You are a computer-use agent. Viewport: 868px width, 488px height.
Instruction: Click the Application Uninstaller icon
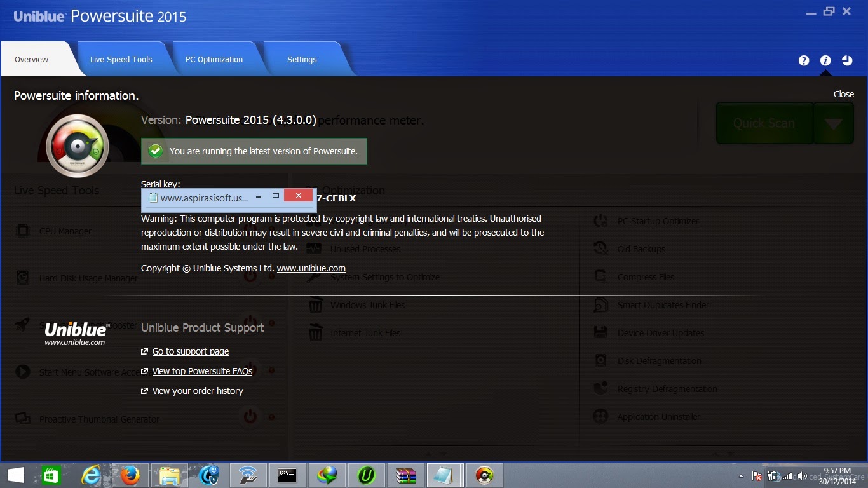(x=600, y=416)
